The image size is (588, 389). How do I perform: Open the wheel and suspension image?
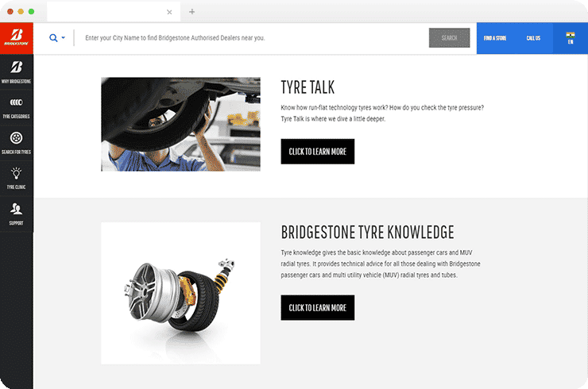(x=180, y=293)
